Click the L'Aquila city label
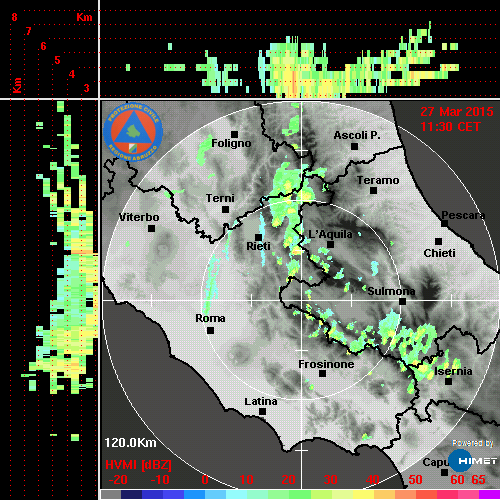 point(330,234)
